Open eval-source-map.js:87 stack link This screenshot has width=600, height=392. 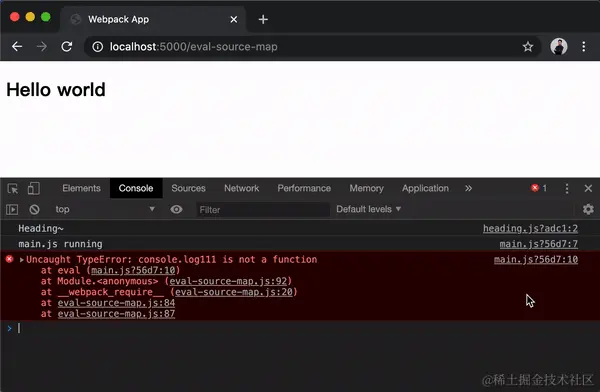click(116, 314)
